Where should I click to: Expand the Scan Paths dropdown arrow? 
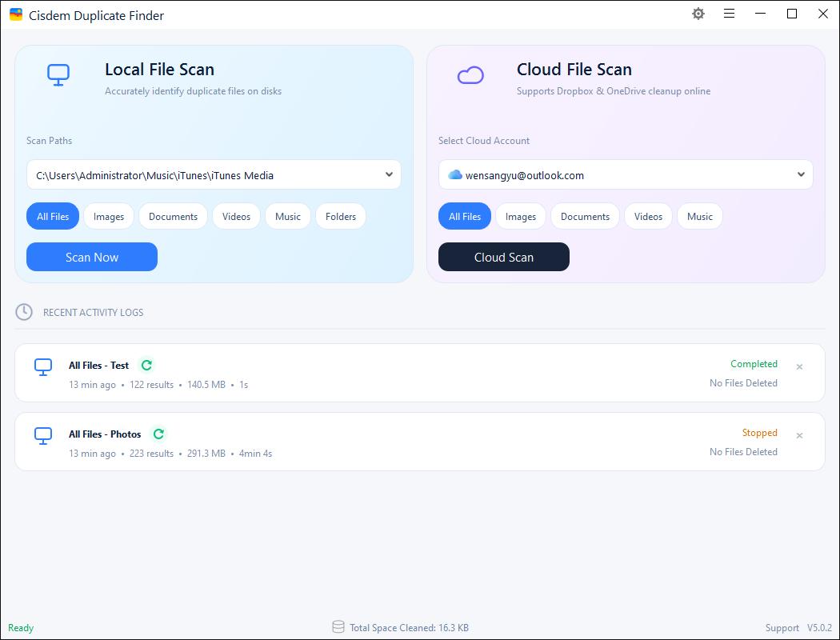pyautogui.click(x=389, y=174)
